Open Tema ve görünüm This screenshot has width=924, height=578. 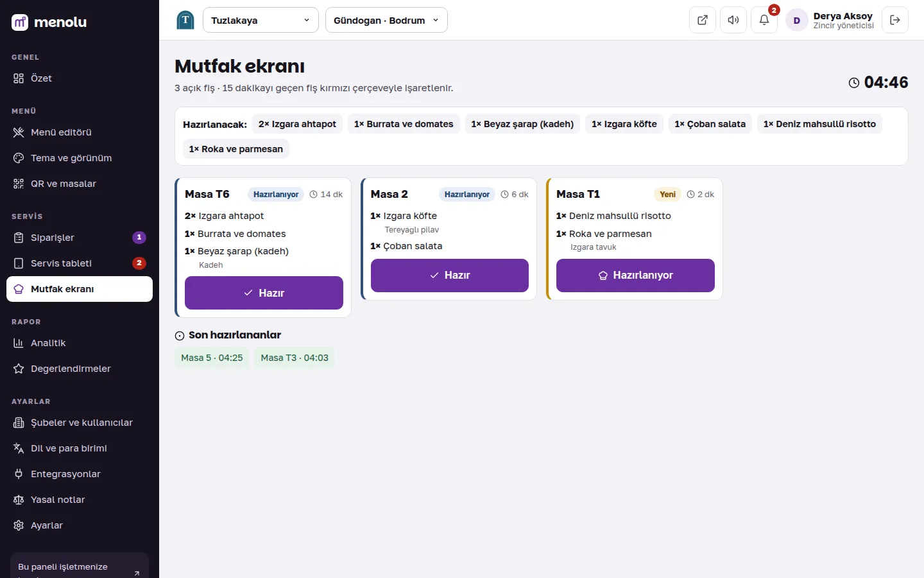pyautogui.click(x=80, y=158)
